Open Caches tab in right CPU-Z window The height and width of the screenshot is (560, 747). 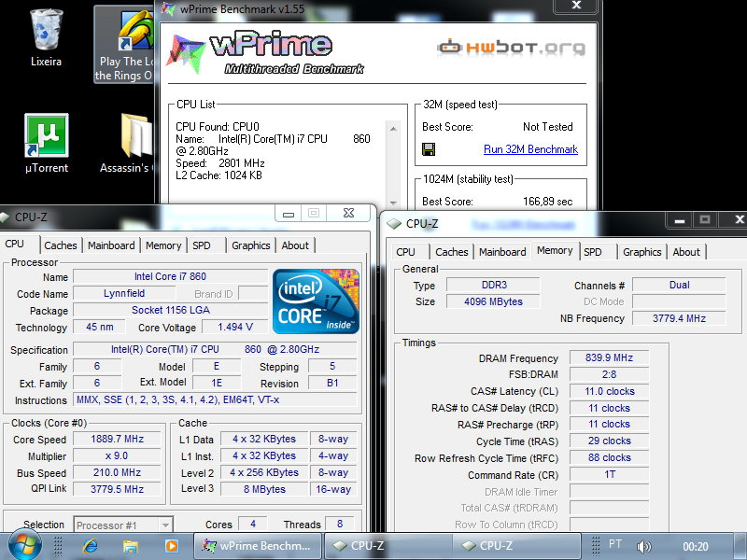pyautogui.click(x=452, y=252)
